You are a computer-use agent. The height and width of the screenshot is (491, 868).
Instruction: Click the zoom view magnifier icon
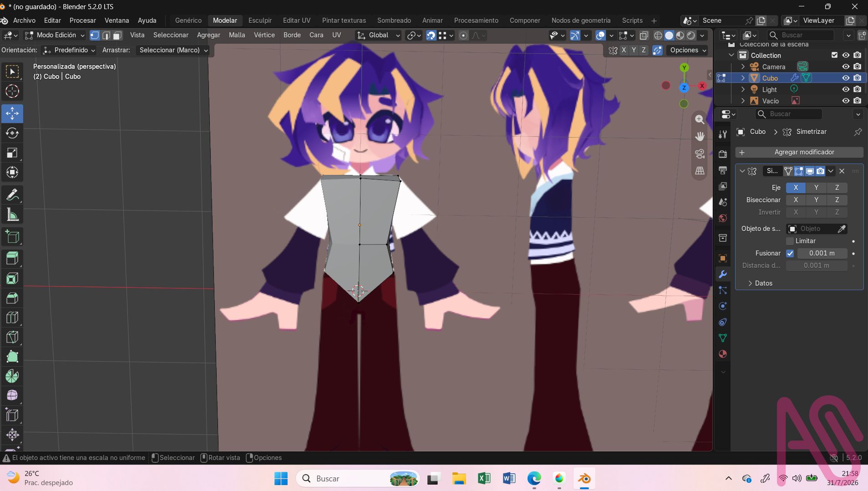[x=700, y=119]
